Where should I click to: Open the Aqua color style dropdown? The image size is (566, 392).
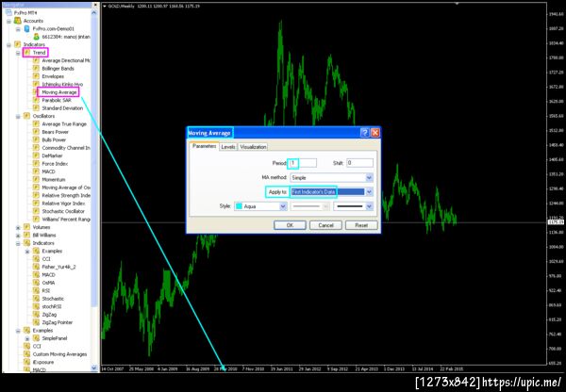pos(283,206)
